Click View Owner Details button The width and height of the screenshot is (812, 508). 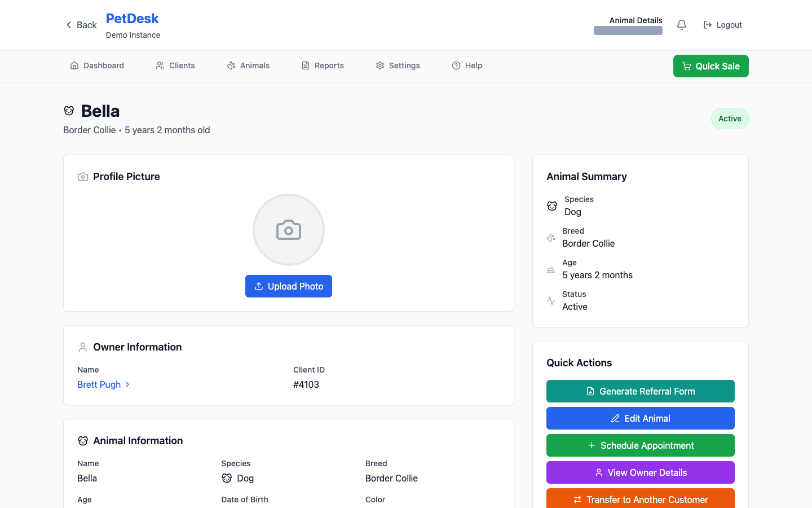tap(641, 472)
